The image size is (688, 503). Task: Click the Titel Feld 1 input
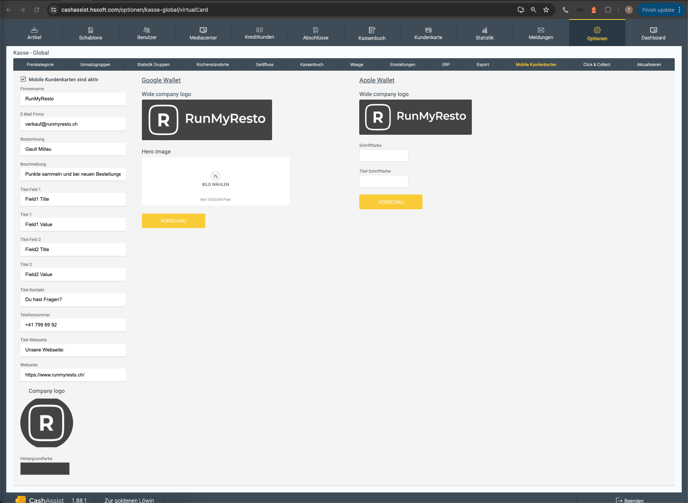[x=73, y=199]
